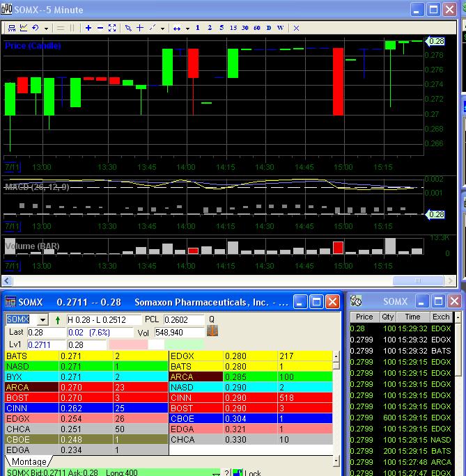The image size is (466, 476).
Task: Click the Time column header
Action: pyautogui.click(x=412, y=317)
